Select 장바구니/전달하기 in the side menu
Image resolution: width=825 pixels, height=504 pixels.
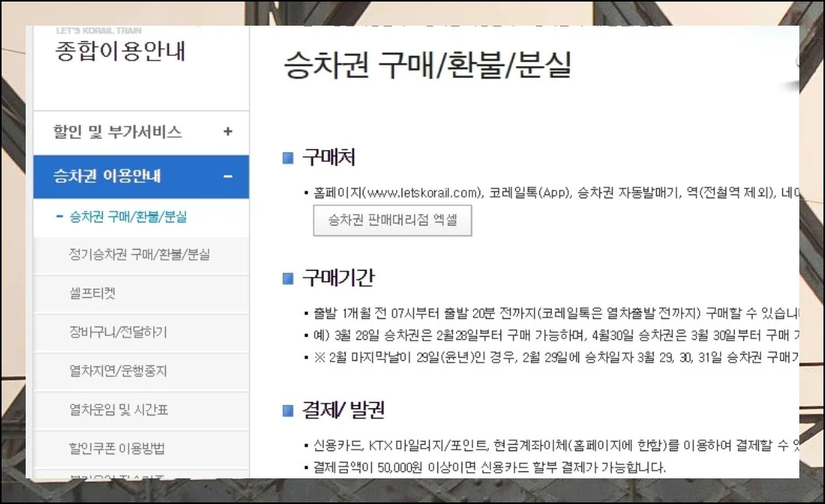[x=118, y=332]
